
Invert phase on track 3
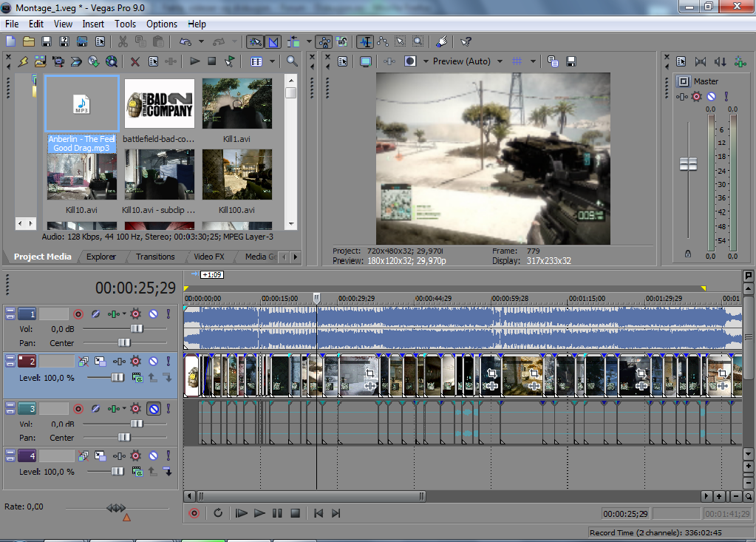coord(95,409)
